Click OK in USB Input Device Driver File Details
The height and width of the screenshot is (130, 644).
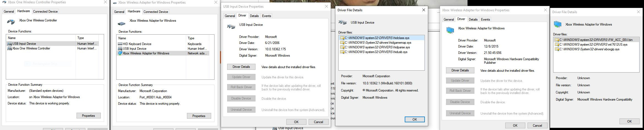[415, 119]
